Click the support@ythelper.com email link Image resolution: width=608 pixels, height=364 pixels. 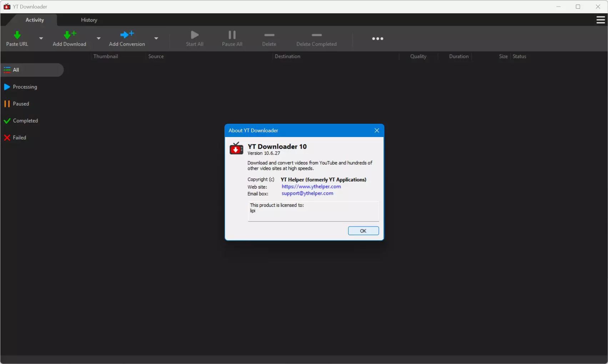point(307,193)
